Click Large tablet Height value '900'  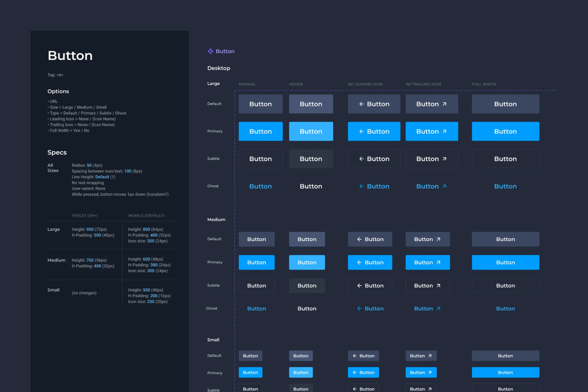[90, 229]
